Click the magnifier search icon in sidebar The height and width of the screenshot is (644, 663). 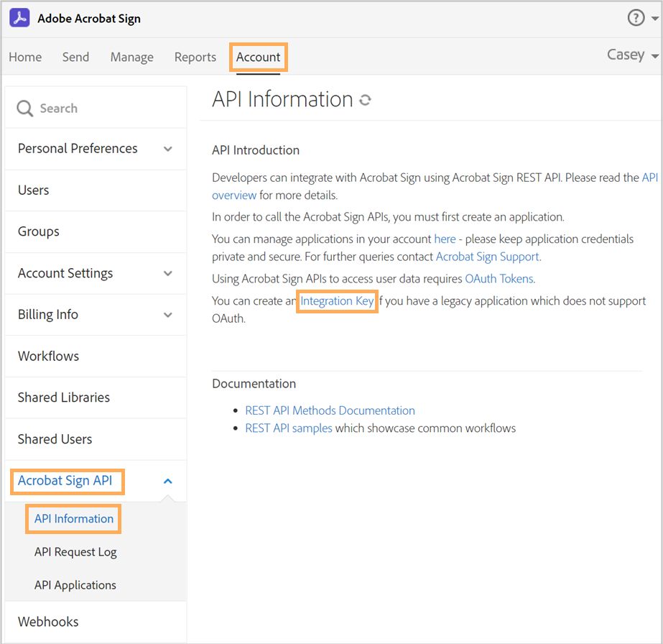[24, 109]
